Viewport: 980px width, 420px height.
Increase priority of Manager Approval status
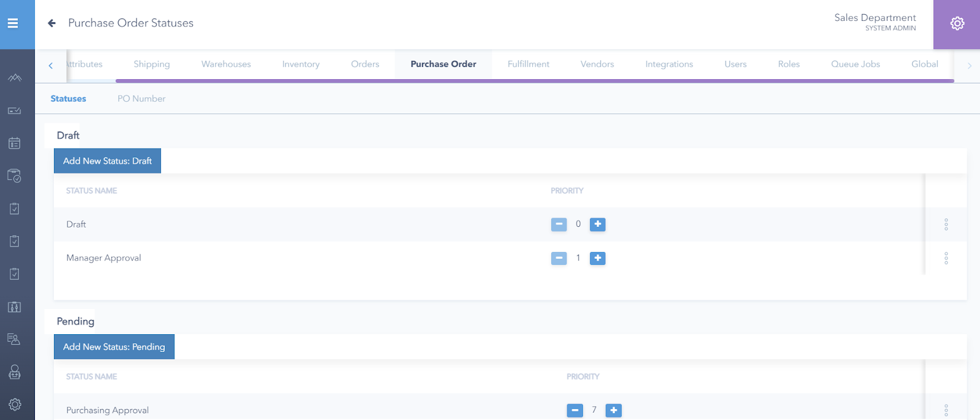(x=598, y=258)
